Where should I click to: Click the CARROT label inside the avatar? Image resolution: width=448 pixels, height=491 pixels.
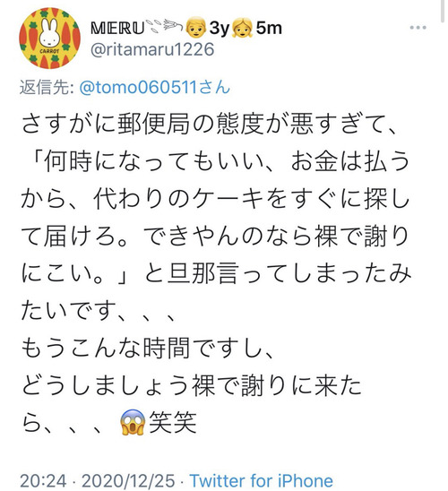(49, 50)
